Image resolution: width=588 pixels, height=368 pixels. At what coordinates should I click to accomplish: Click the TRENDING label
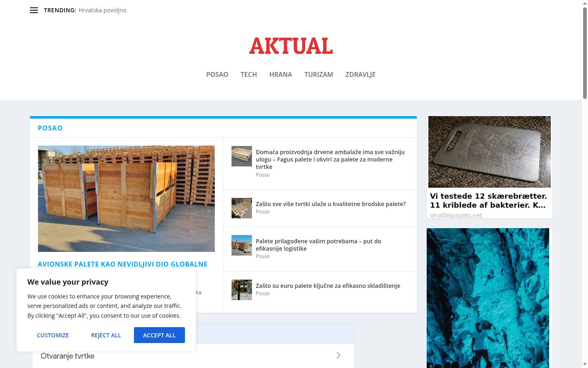pos(60,10)
